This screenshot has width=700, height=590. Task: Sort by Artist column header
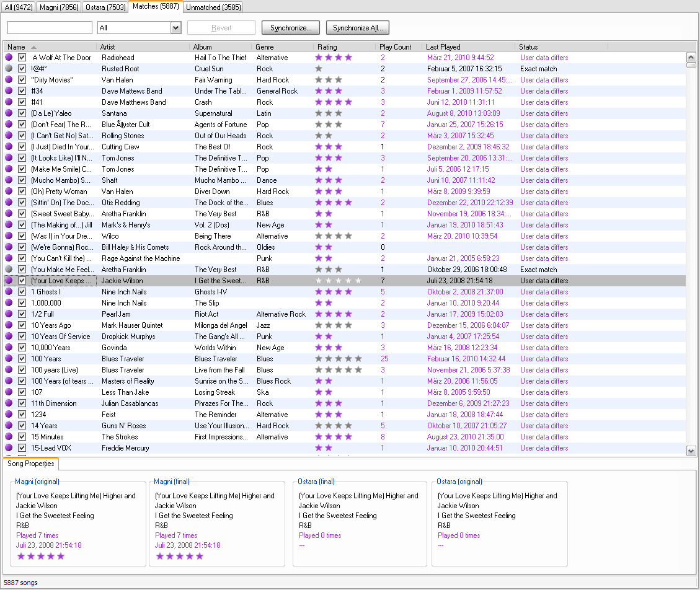point(143,47)
